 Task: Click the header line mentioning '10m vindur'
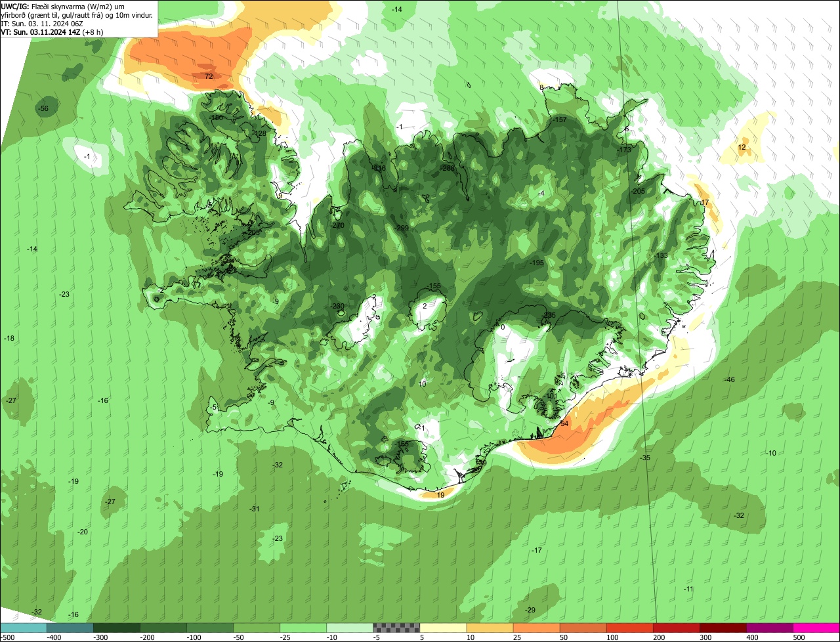point(77,14)
